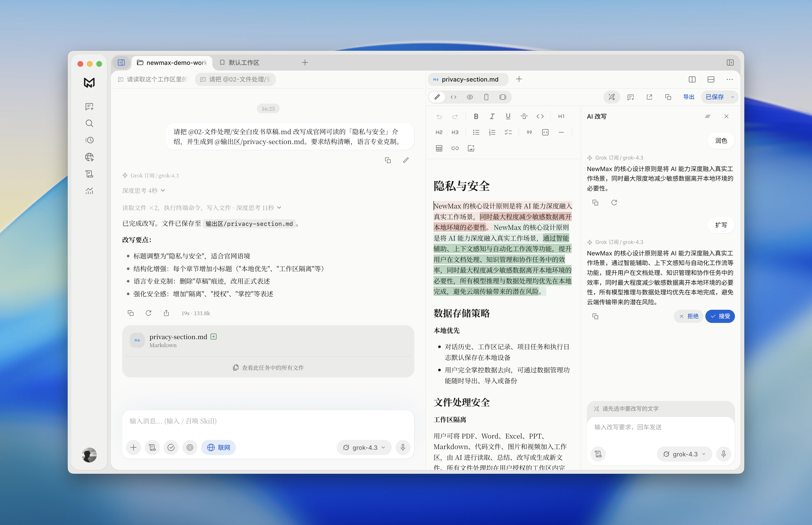Viewport: 812px width, 525px height.
Task: Click the 导出 export button
Action: click(689, 97)
